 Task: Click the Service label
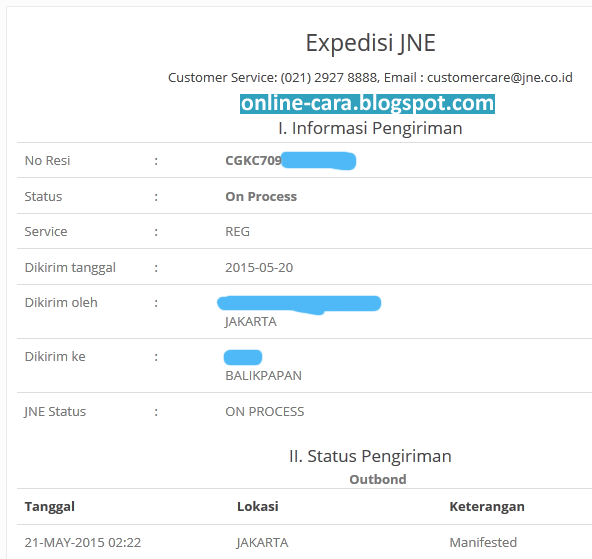(46, 231)
